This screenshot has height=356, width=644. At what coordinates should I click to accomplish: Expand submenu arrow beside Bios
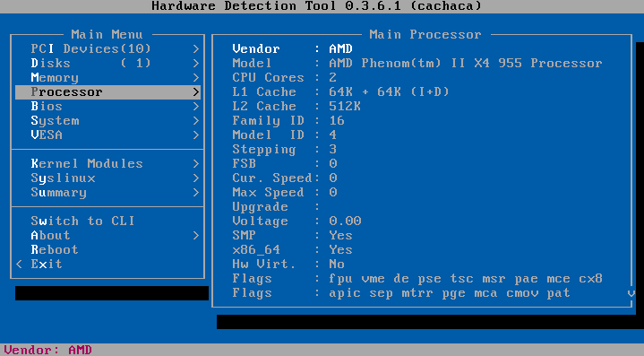196,107
